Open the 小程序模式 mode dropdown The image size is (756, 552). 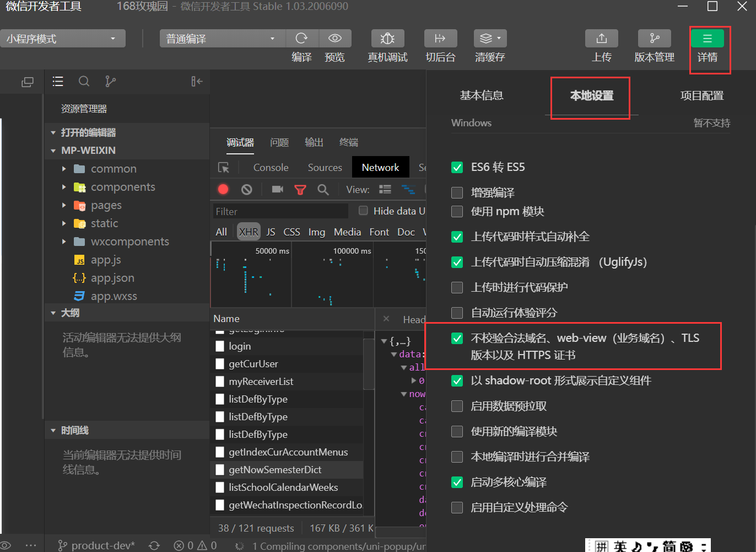[x=62, y=38]
